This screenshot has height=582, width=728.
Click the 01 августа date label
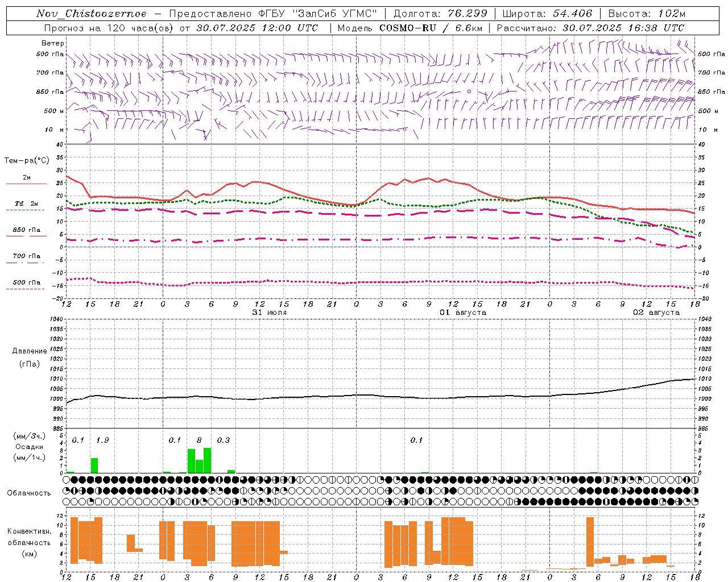click(462, 313)
